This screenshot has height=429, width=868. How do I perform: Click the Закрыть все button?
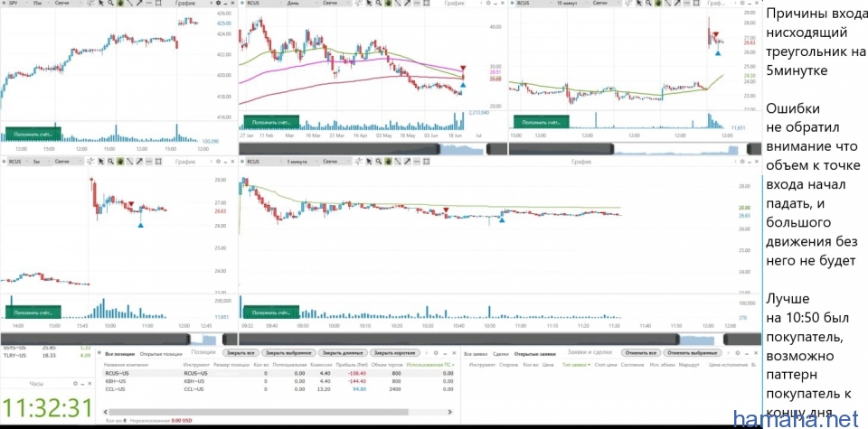tap(241, 353)
